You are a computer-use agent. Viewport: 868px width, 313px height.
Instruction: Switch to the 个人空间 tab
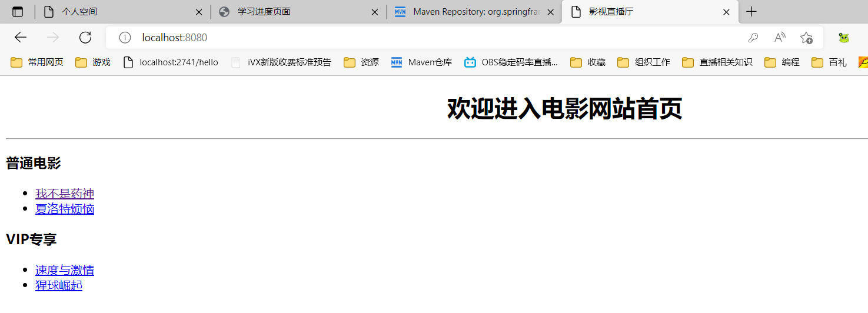click(x=122, y=12)
